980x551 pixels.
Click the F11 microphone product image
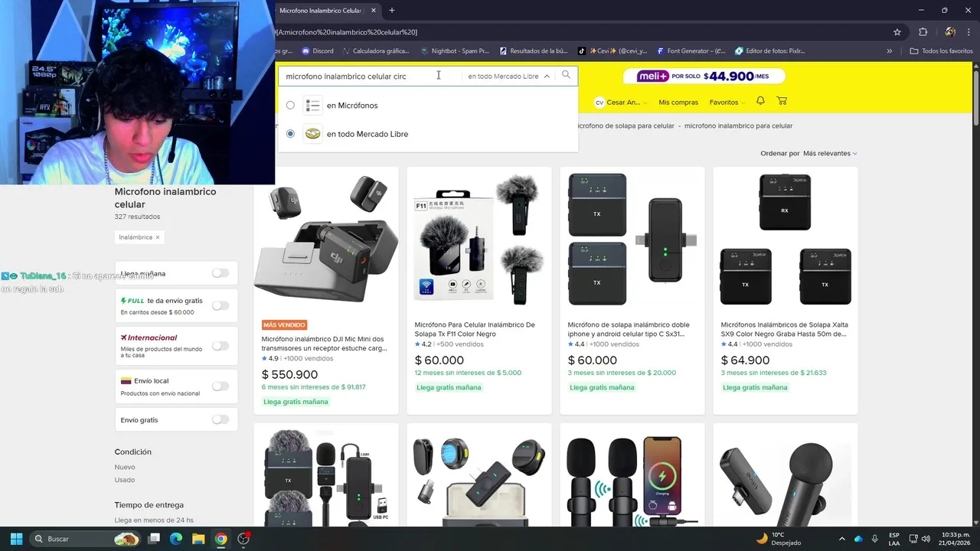(479, 237)
